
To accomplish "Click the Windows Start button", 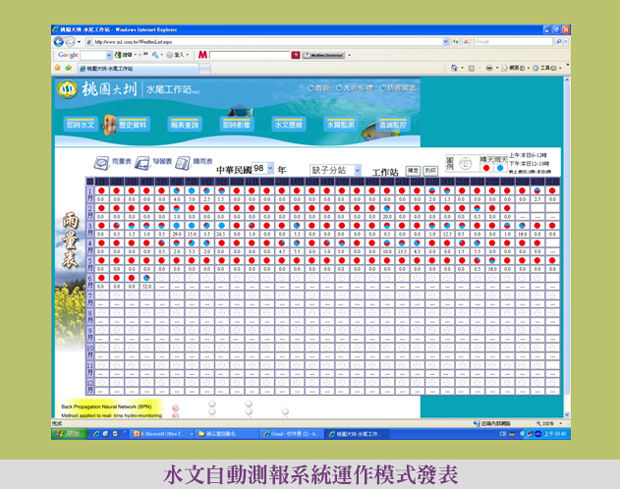I will tap(70, 433).
